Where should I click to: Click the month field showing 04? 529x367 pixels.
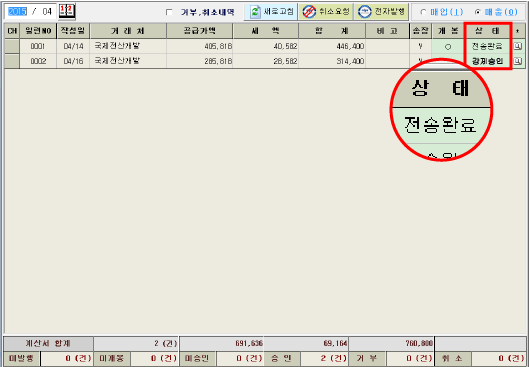[47, 11]
